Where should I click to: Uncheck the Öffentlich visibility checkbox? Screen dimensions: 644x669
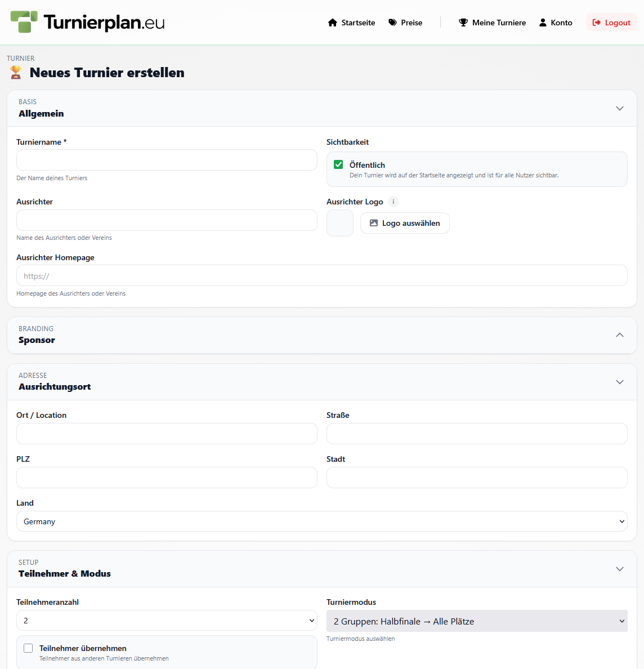click(x=338, y=164)
